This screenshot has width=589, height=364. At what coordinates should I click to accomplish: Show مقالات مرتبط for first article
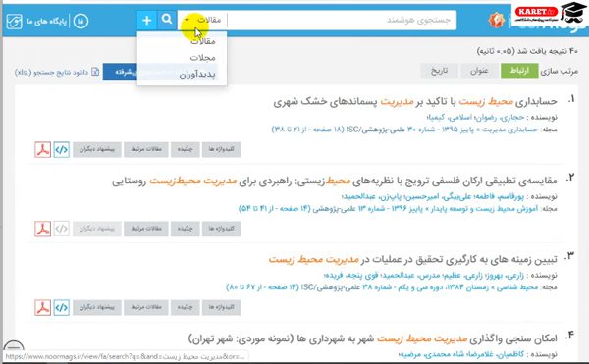pos(146,149)
